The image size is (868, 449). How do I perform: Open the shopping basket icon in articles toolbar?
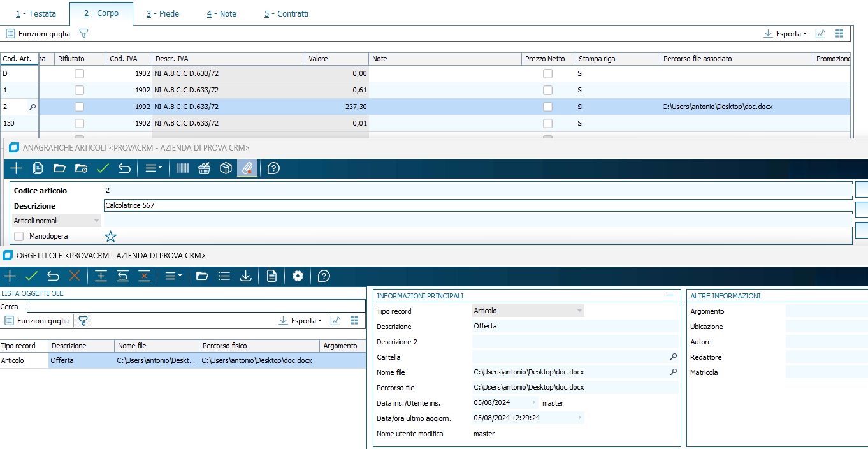click(x=204, y=168)
